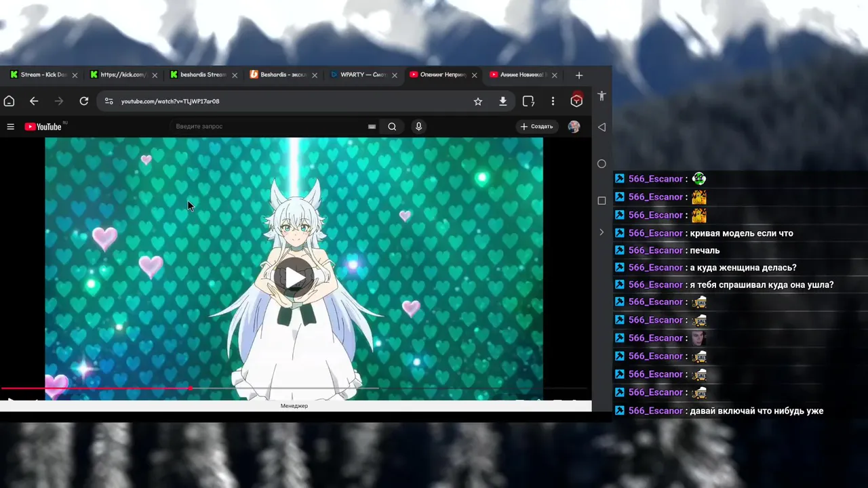Click the face portrait emote in chat

coord(699,338)
